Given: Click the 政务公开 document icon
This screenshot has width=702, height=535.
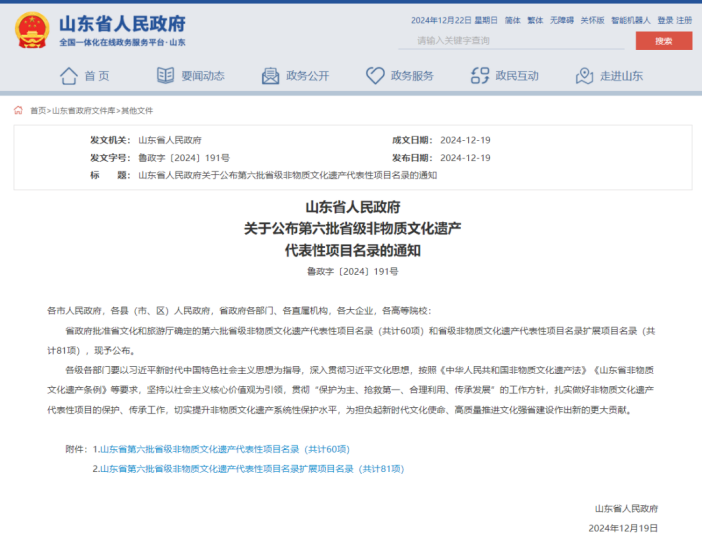Looking at the screenshot, I should [x=271, y=76].
